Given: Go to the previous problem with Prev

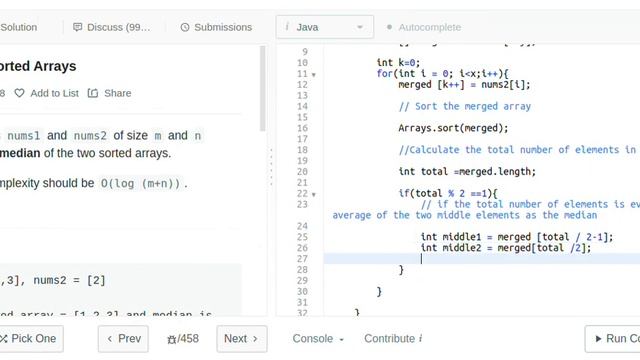Looking at the screenshot, I should [x=123, y=339].
